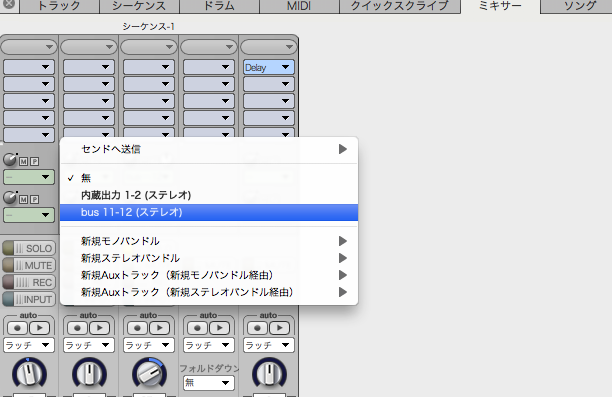
Task: Toggle the lower send's M mute button
Action: 24,200
